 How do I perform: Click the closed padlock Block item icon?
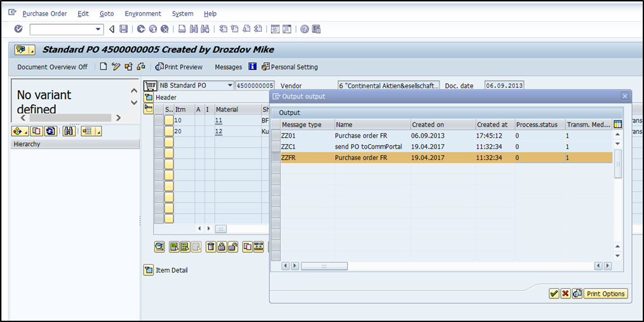click(x=222, y=247)
